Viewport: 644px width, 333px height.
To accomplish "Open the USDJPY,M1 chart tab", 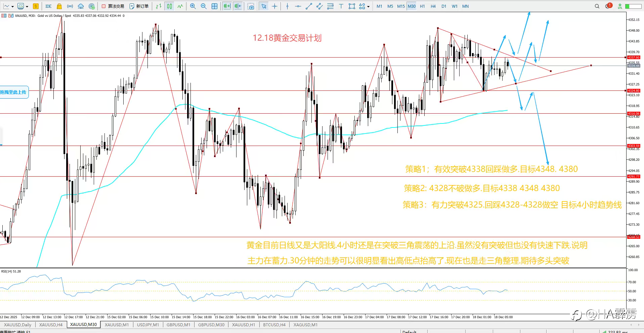I will click(148, 325).
